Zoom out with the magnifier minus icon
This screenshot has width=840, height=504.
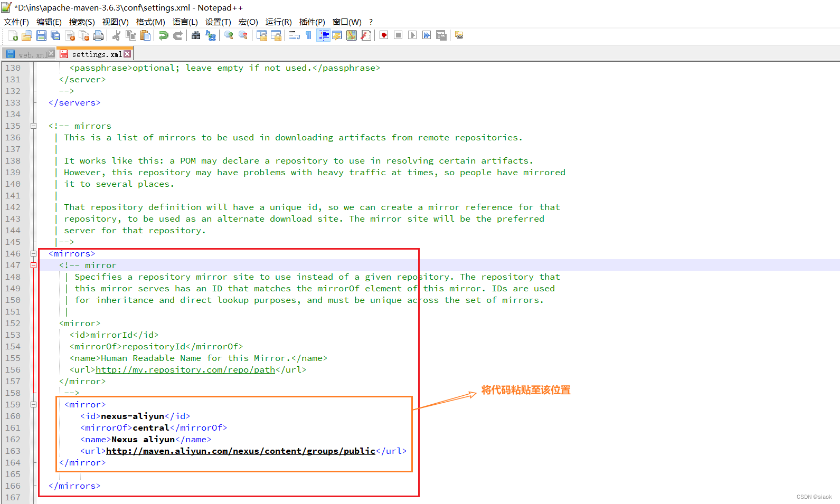243,35
